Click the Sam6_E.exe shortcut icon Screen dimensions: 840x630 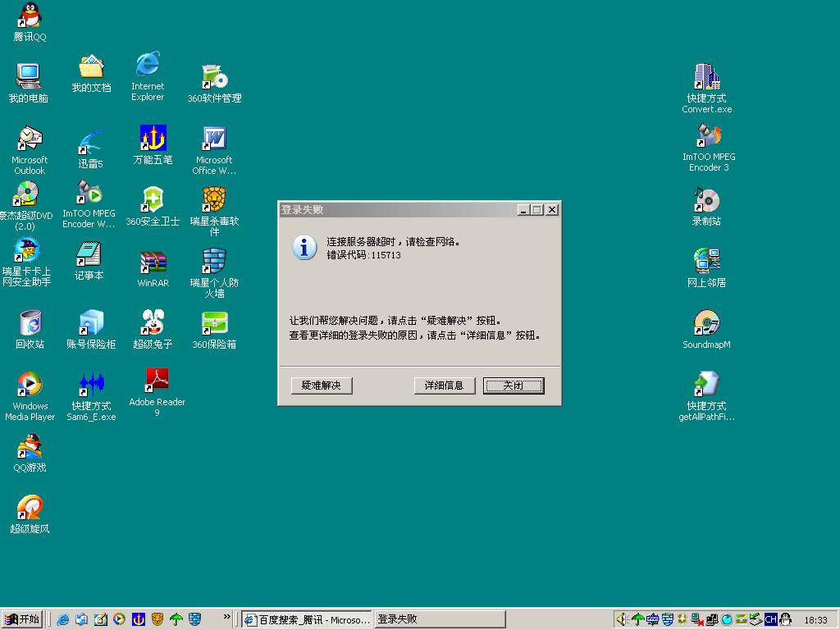[91, 396]
